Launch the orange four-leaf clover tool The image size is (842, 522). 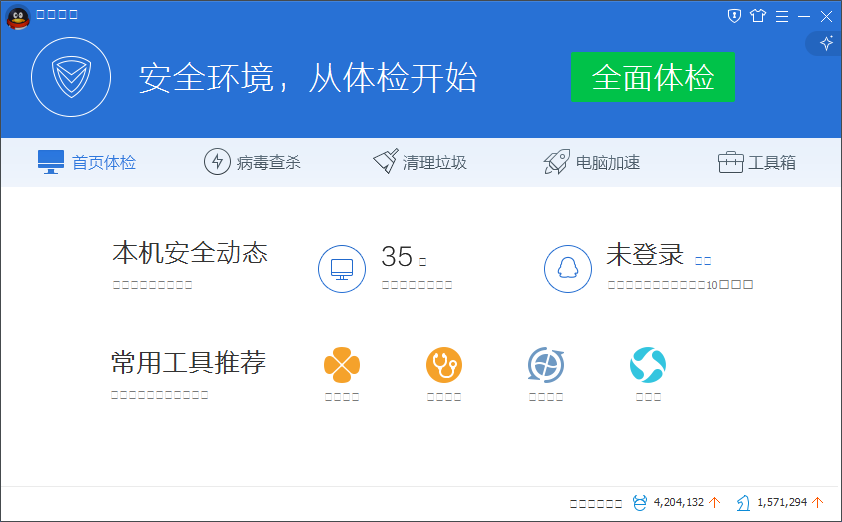point(341,365)
